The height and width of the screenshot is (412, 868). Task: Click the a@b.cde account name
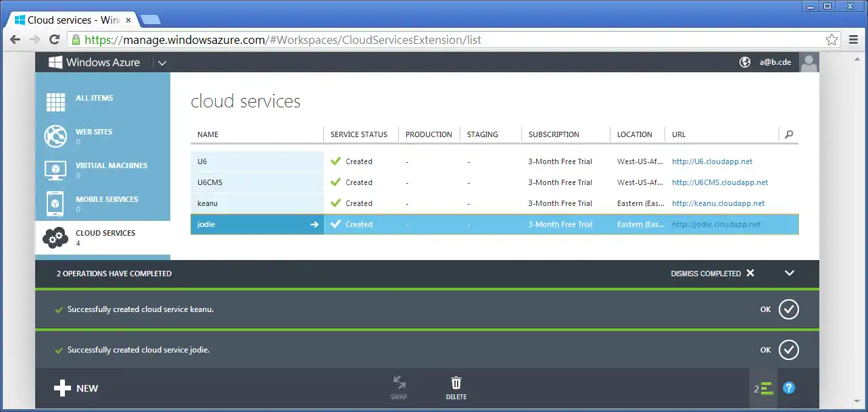point(775,62)
